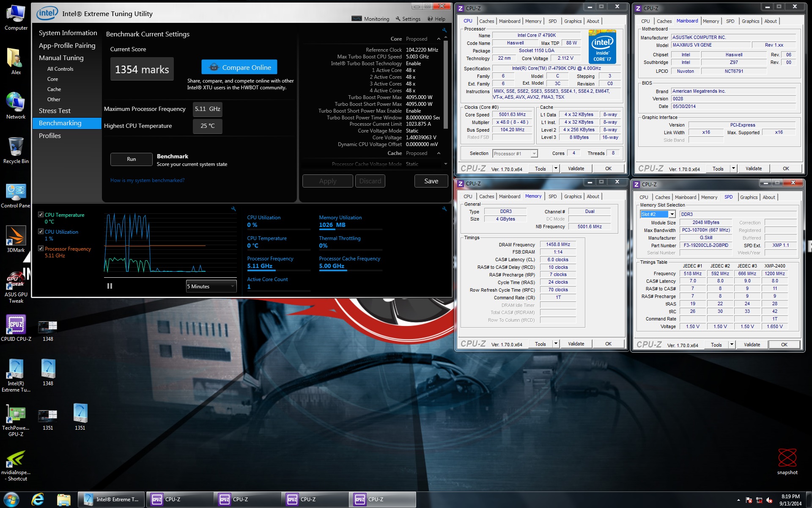Toggle CPU Temperature graph checkbox

pos(41,215)
